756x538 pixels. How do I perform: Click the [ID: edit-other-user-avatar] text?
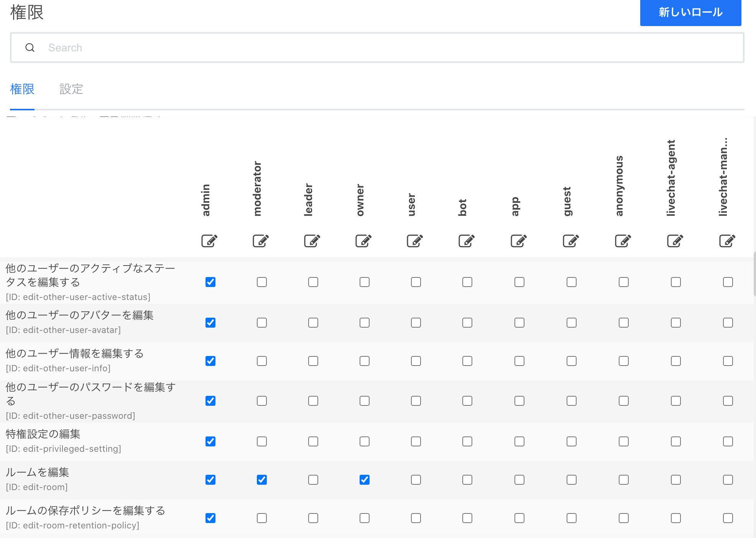coord(63,330)
